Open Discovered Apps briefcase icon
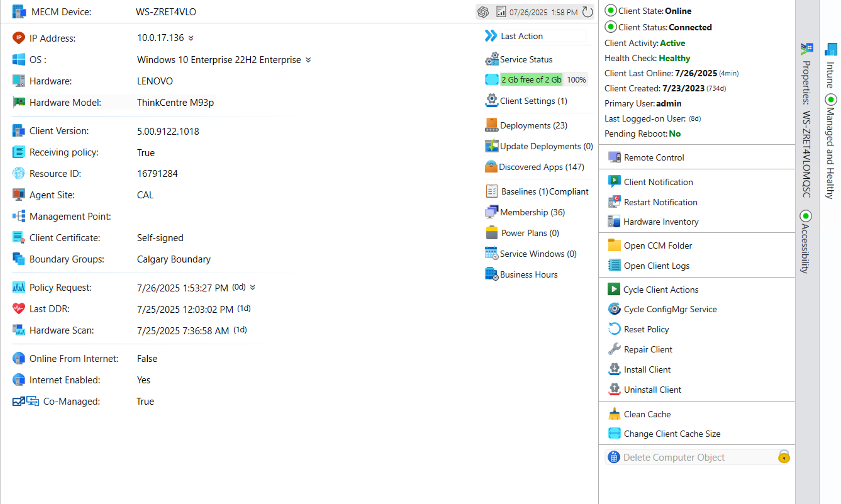841x504 pixels. (x=491, y=166)
